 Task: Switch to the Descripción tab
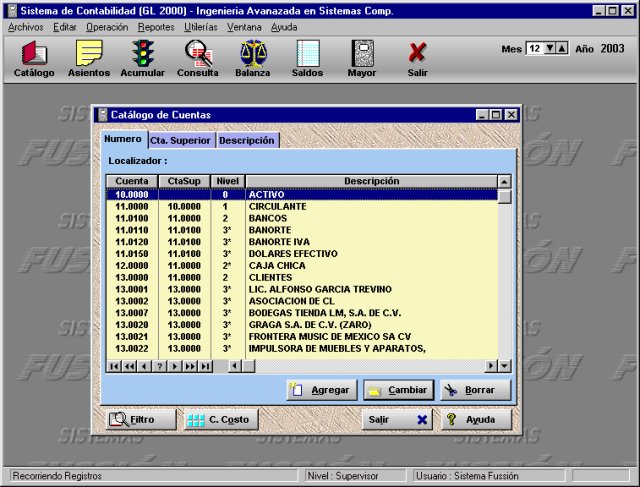[x=247, y=141]
